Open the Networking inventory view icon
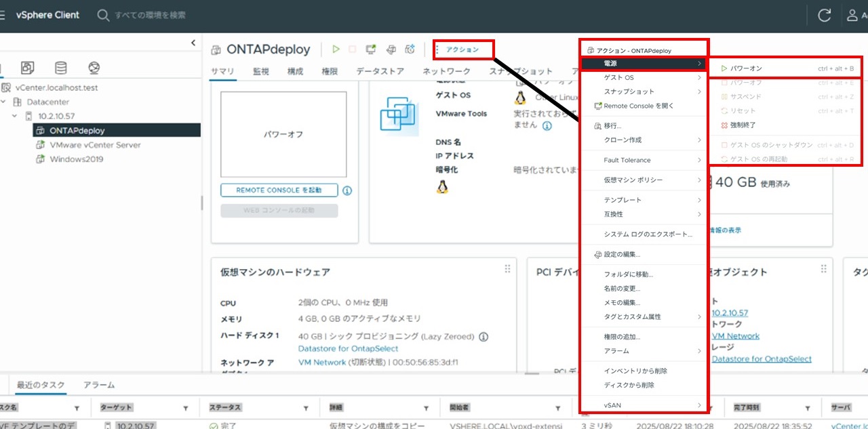This screenshot has height=429, width=868. 94,68
